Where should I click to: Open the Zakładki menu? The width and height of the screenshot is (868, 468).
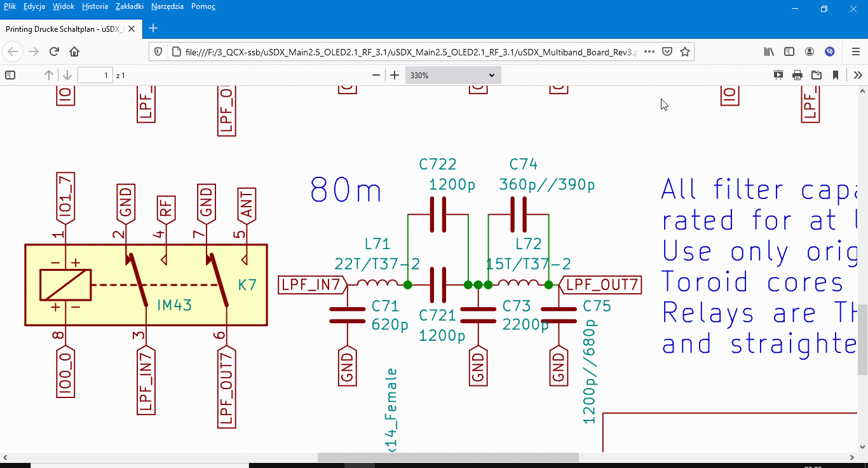click(129, 6)
